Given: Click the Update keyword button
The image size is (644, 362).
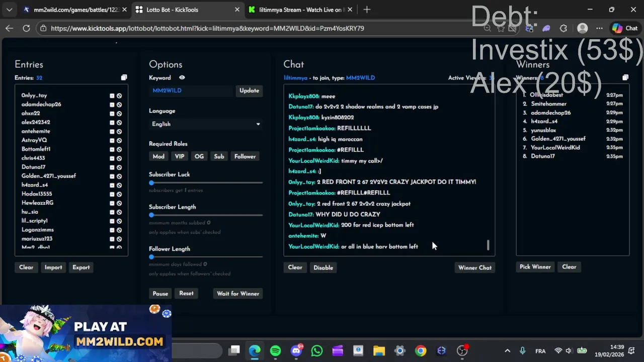Looking at the screenshot, I should coord(249,90).
